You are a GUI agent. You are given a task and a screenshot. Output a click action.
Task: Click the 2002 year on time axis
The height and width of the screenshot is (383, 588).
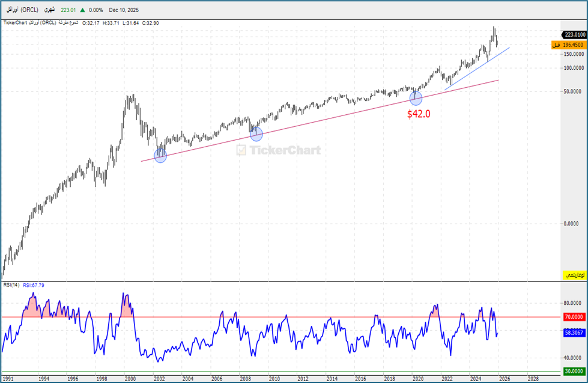[159, 379]
